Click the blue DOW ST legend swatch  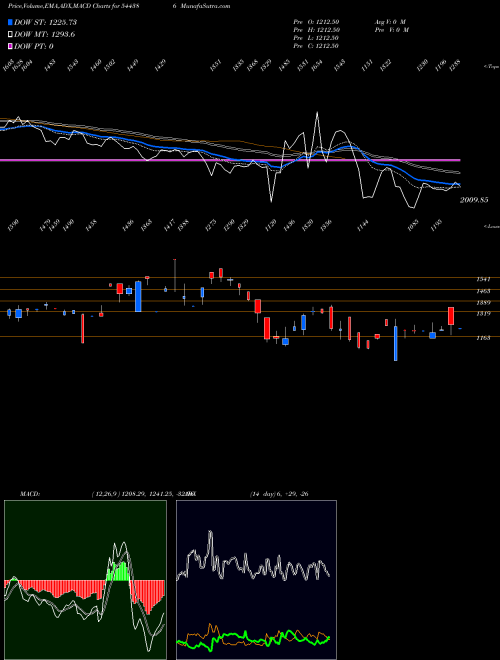(10, 22)
